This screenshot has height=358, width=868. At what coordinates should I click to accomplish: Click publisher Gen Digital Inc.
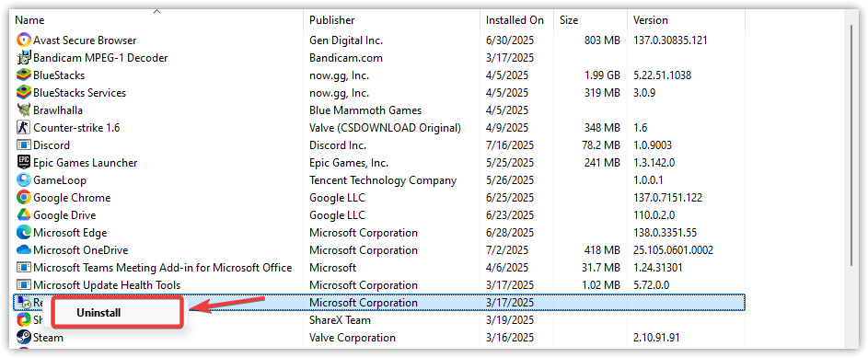pos(346,40)
